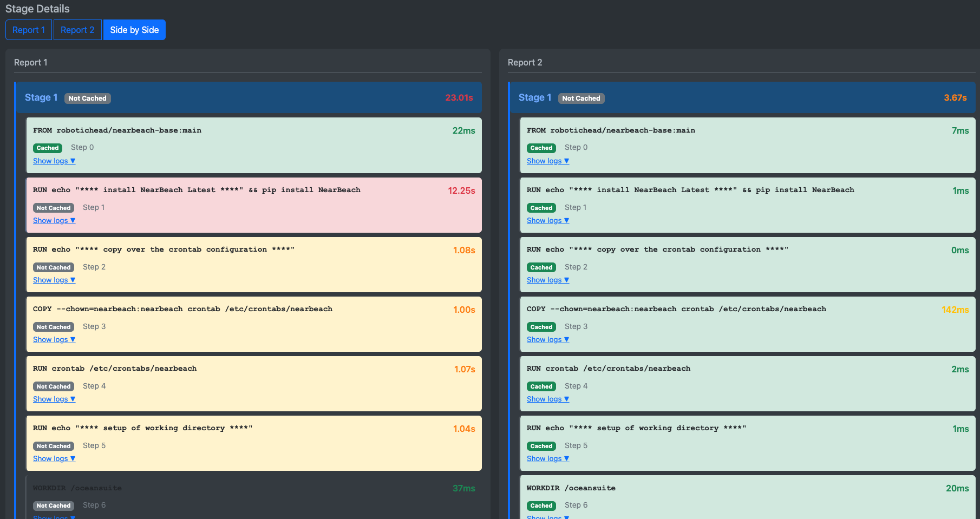Expand logs for Report 1 Step 0
This screenshot has width=980, height=519.
click(54, 161)
